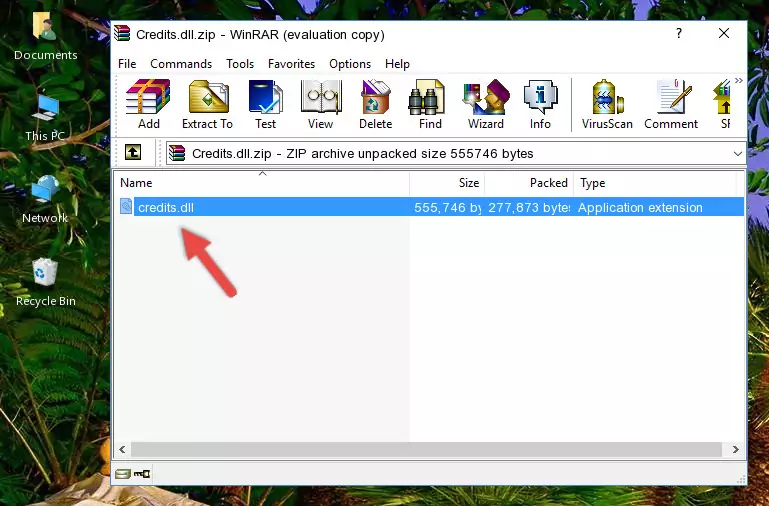Open the Help menu
This screenshot has height=506, width=769.
397,64
